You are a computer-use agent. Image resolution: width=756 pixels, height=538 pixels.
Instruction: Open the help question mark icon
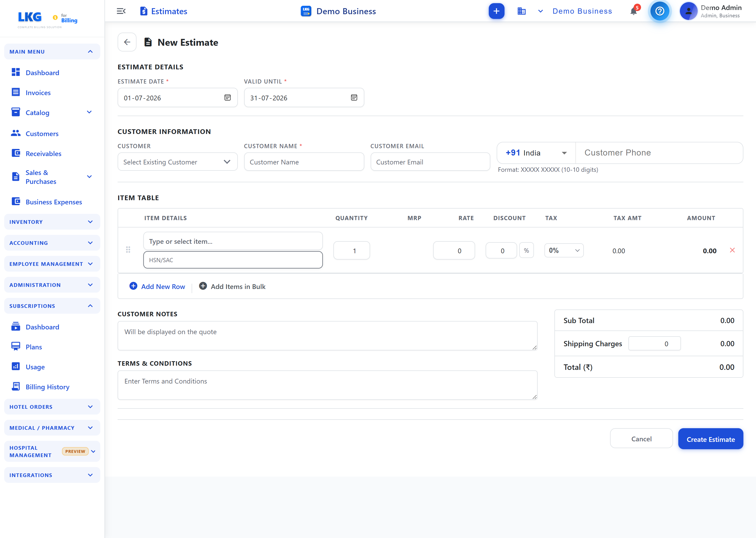coord(659,11)
